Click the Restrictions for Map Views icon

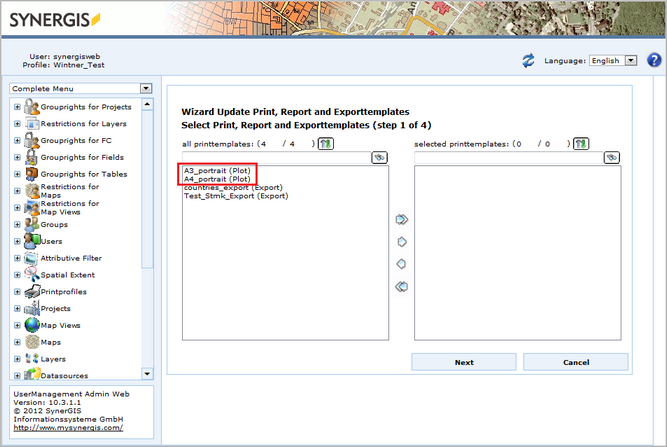coord(32,208)
